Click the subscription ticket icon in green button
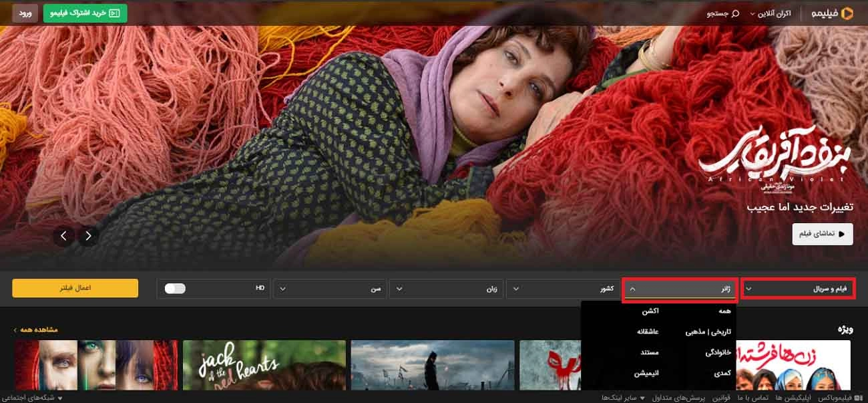The height and width of the screenshot is (403, 868). point(115,13)
